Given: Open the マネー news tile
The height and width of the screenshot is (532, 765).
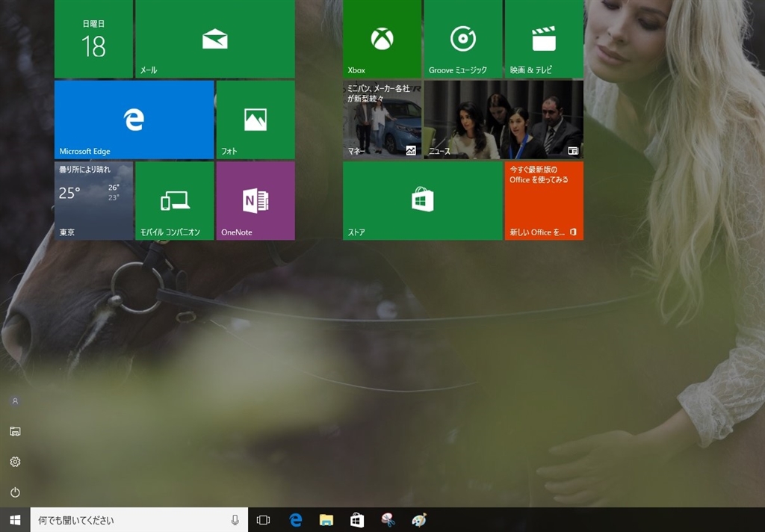Looking at the screenshot, I should point(382,120).
